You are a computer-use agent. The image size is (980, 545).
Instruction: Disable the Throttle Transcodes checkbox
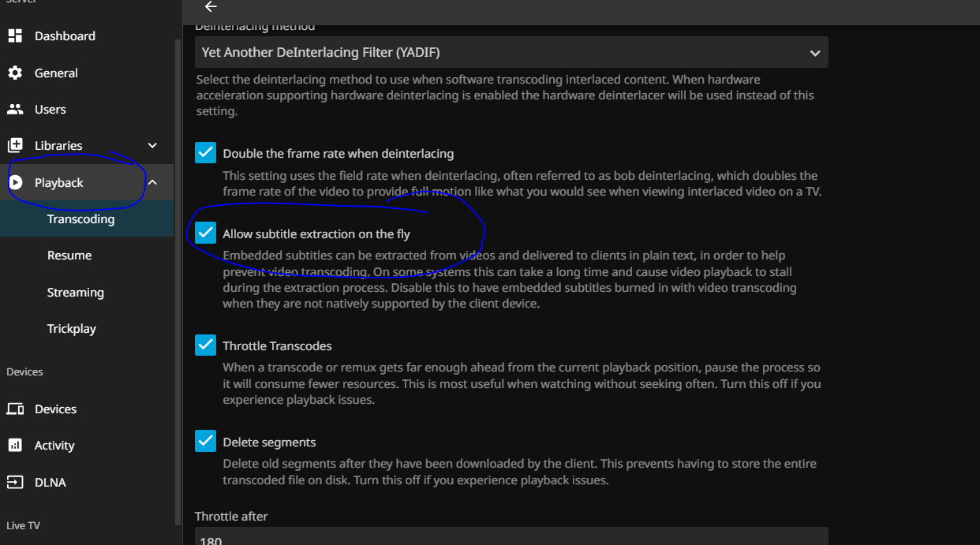205,345
